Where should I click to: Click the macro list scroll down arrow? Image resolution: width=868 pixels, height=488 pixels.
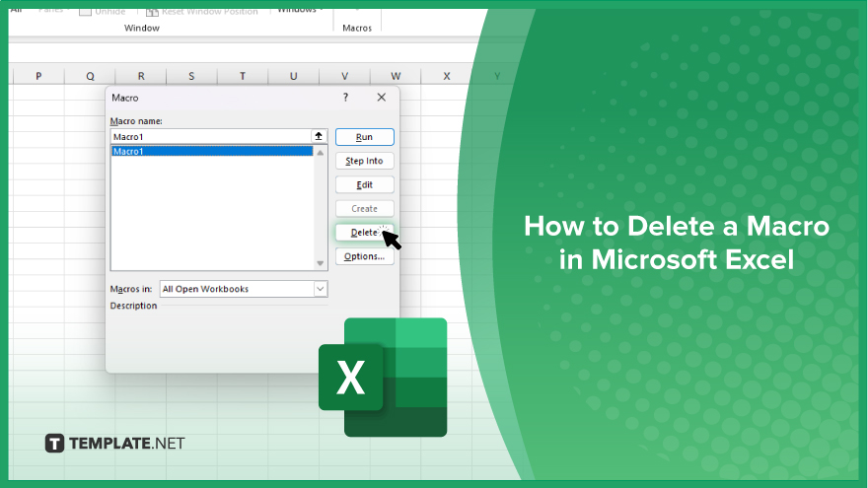[320, 263]
